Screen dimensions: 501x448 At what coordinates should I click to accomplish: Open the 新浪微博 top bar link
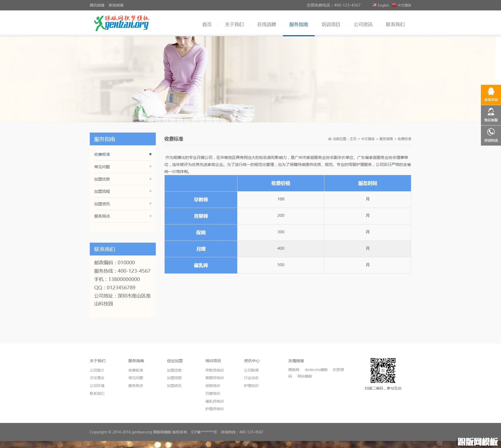(x=116, y=5)
